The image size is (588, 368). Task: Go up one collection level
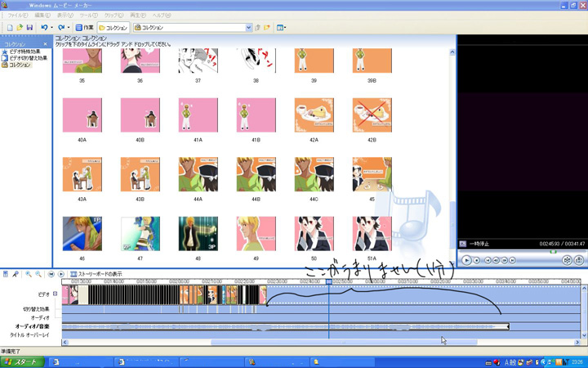tap(257, 28)
